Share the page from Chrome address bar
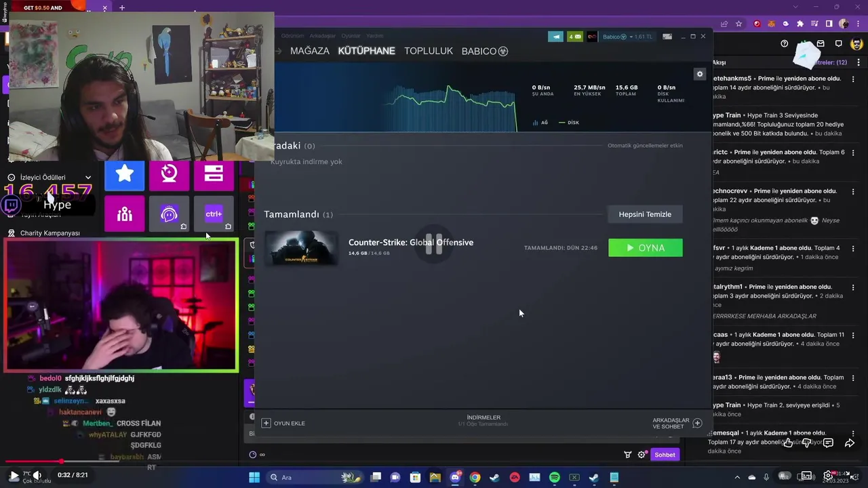Image resolution: width=868 pixels, height=488 pixels. (x=725, y=24)
